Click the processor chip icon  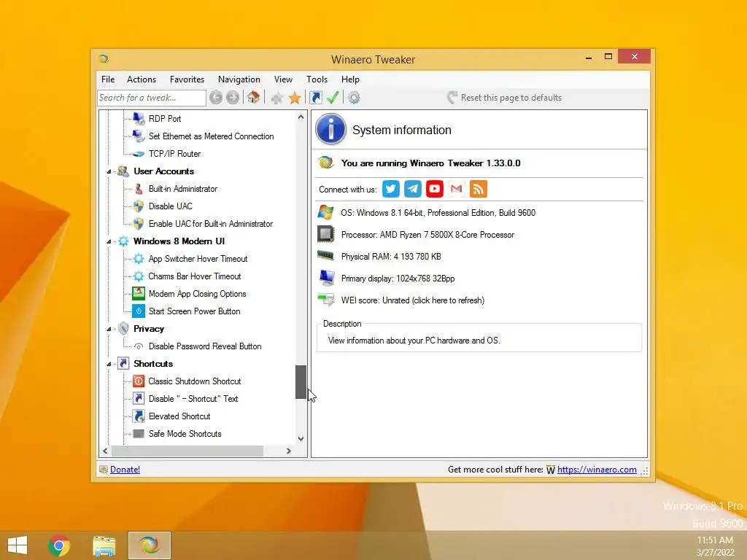[326, 234]
